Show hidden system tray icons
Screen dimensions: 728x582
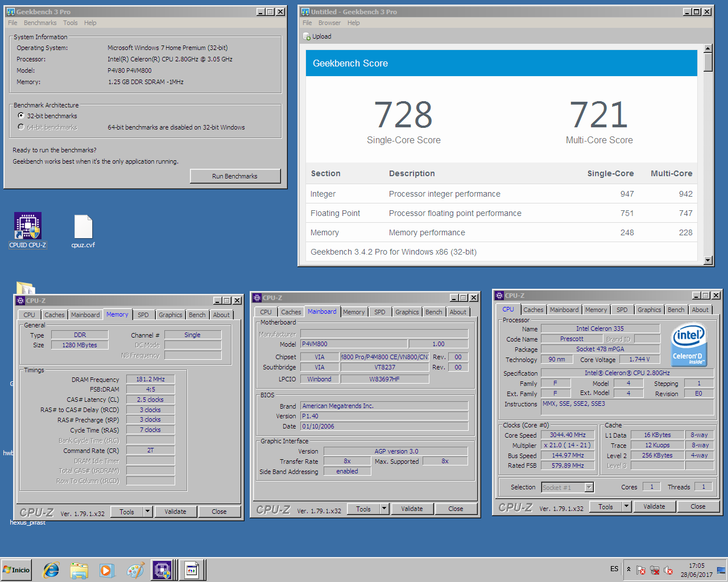[628, 569]
